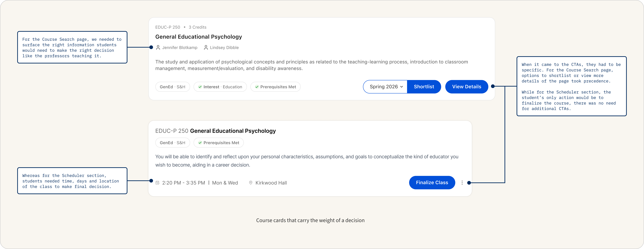Click the General Educational Psychology title on top card
Image resolution: width=644 pixels, height=249 pixels.
[x=199, y=37]
